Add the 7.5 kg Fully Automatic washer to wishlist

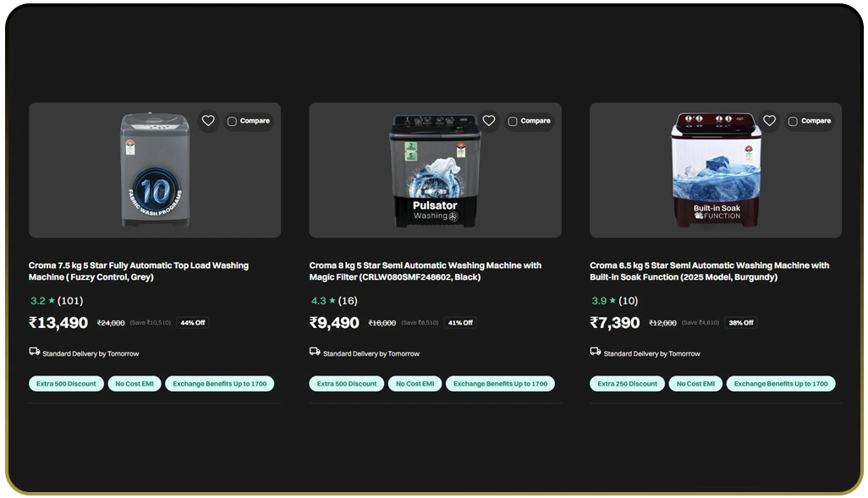[x=208, y=121]
